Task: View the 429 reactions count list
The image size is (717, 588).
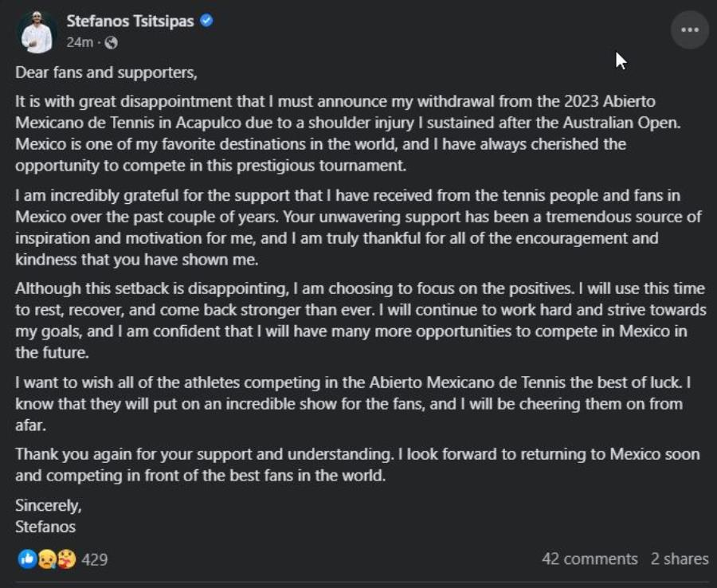Action: coord(95,559)
